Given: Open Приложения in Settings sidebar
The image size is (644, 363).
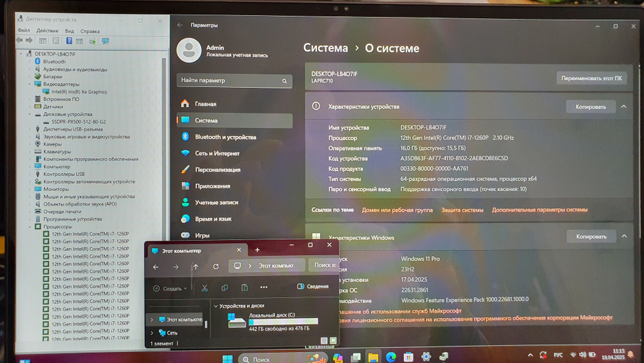Looking at the screenshot, I should click(x=234, y=186).
